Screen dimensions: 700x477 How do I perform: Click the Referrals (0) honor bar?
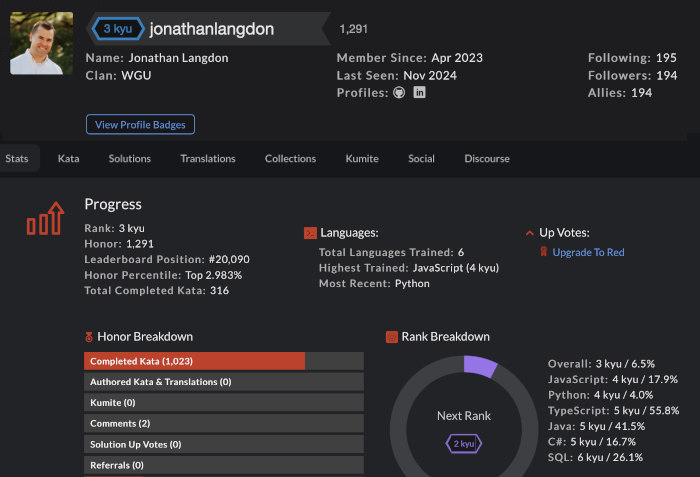[224, 465]
